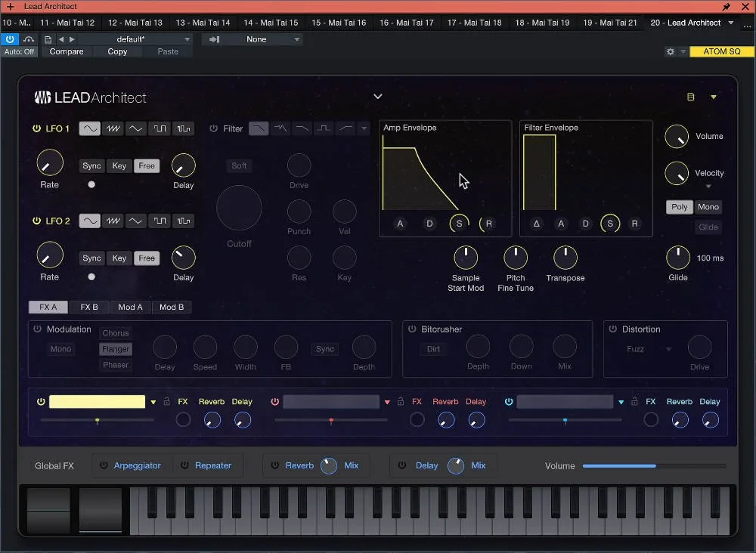Click the yellow layer level slider
The height and width of the screenshot is (553, 756).
click(98, 421)
